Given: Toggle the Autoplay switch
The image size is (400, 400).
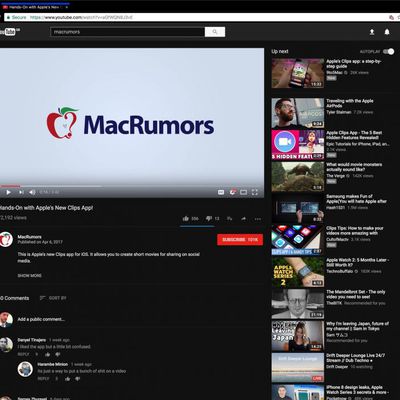Looking at the screenshot, I should [389, 51].
